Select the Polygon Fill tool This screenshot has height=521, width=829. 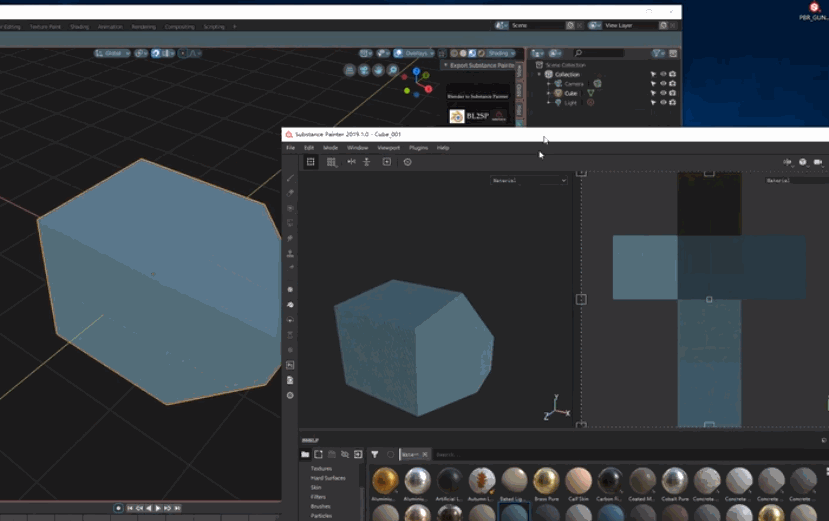point(290,223)
